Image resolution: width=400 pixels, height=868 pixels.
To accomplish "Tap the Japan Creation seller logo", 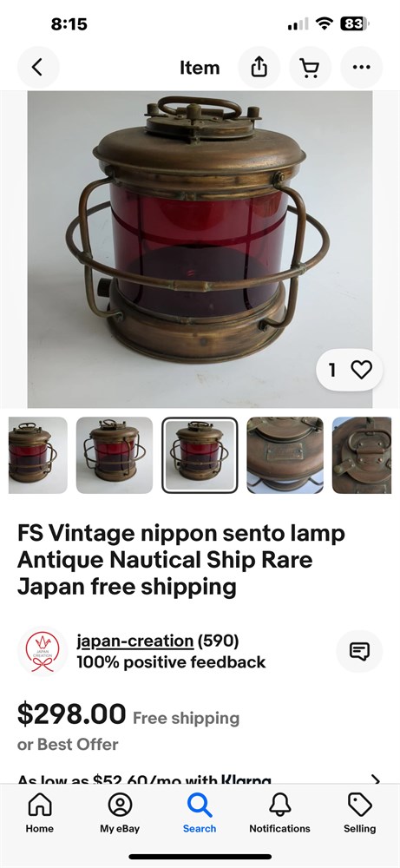I will click(43, 651).
